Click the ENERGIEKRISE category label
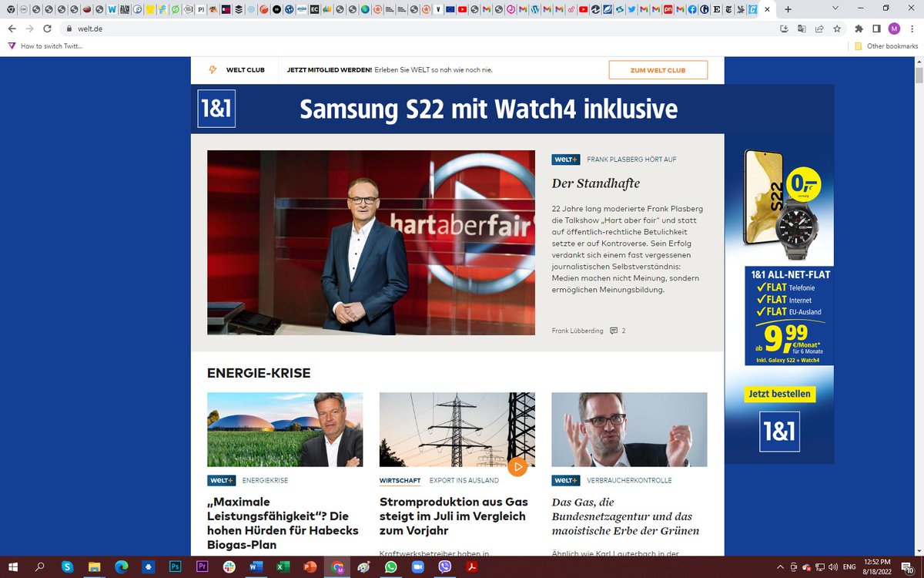This screenshot has width=924, height=578. 265,480
